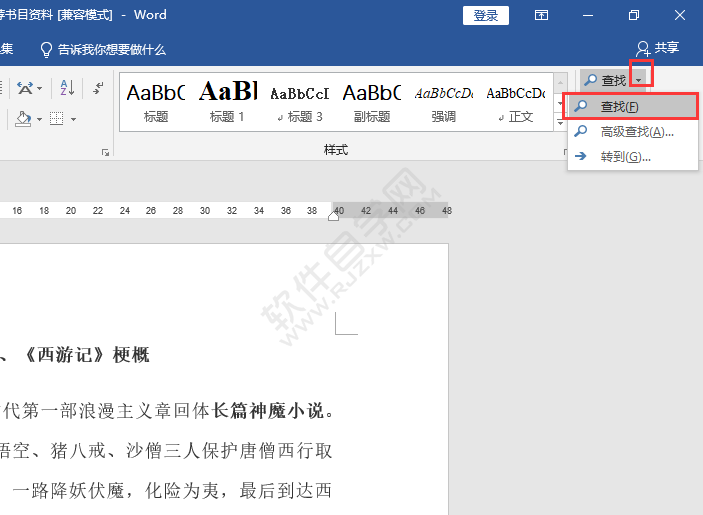This screenshot has height=515, width=703.
Task: Apply the 标题 1 style
Action: tap(227, 101)
